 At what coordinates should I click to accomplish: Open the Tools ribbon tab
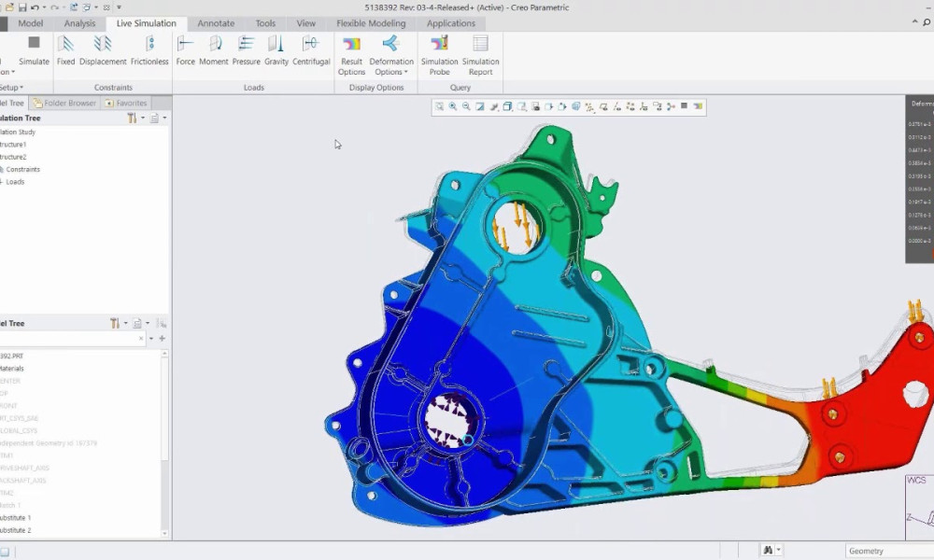265,23
